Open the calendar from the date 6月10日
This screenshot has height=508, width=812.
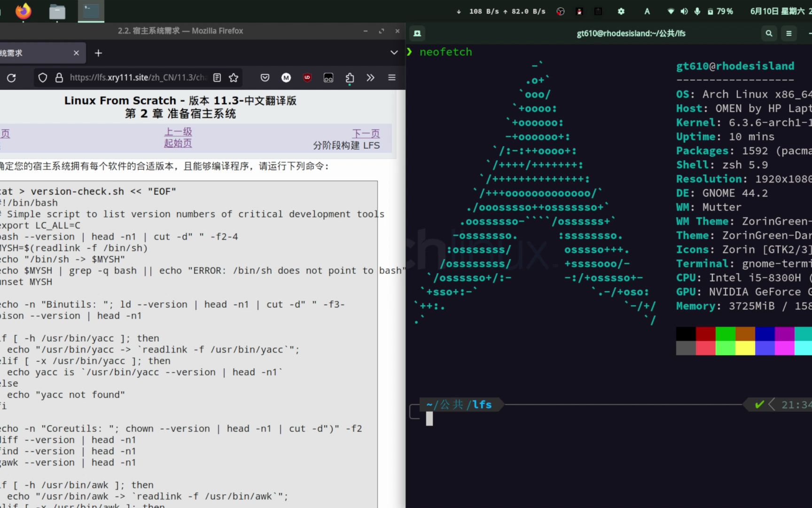pyautogui.click(x=780, y=11)
